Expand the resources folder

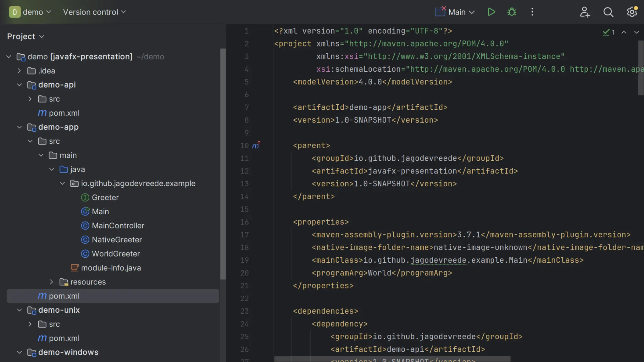click(52, 282)
